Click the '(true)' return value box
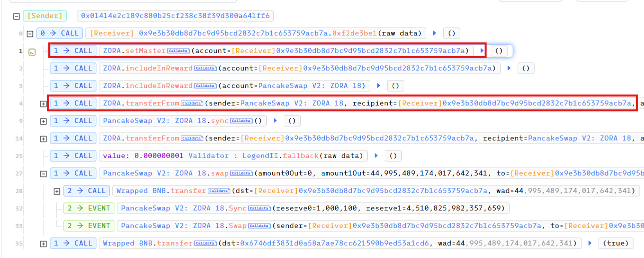This screenshot has height=258, width=644. [x=616, y=243]
